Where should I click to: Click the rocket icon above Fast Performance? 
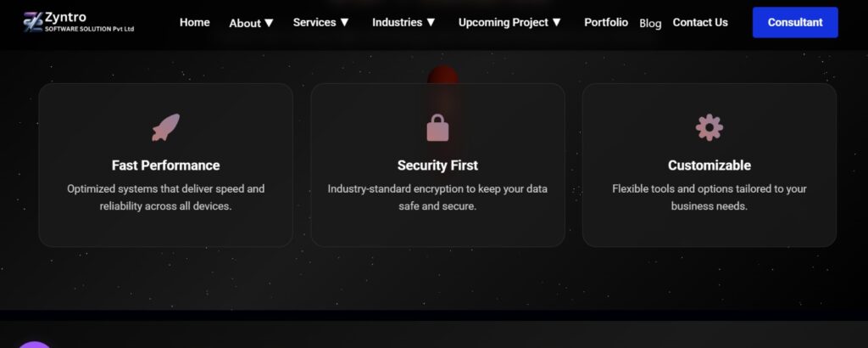coord(165,127)
